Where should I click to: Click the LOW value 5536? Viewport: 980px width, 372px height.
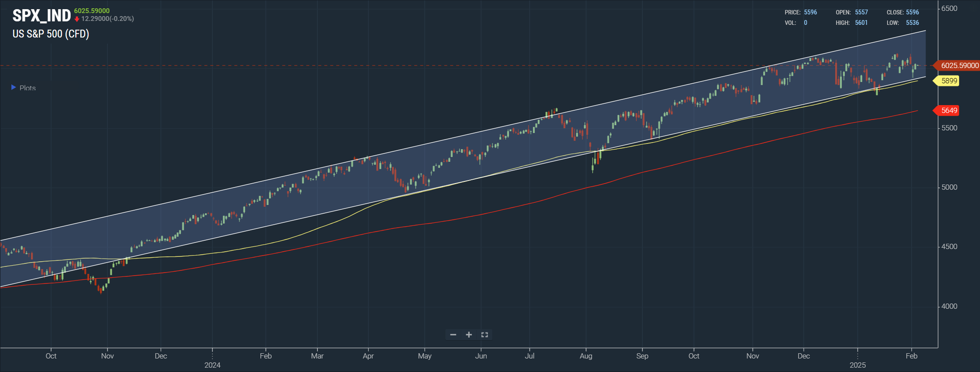click(x=912, y=23)
